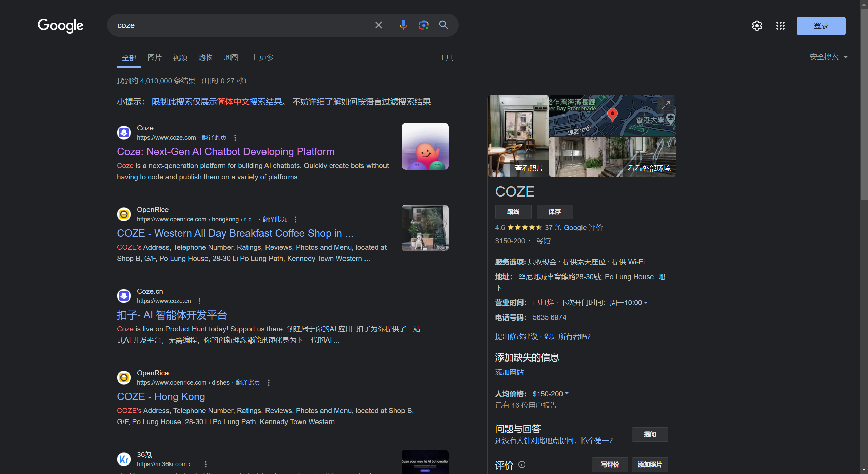Image resolution: width=868 pixels, height=474 pixels.
Task: Click the 详细了解 link in the language tip
Action: click(324, 102)
